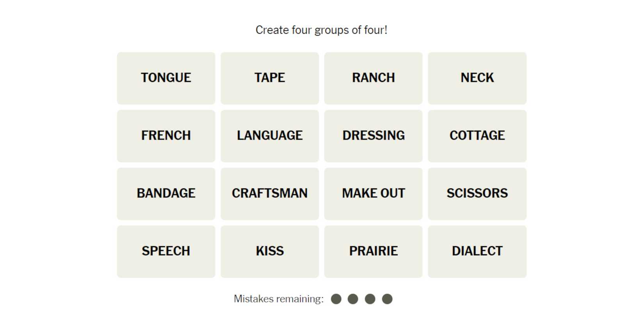Screen dimensions: 644x322
Task: Pick the DIALECT word tile
Action: point(477,251)
